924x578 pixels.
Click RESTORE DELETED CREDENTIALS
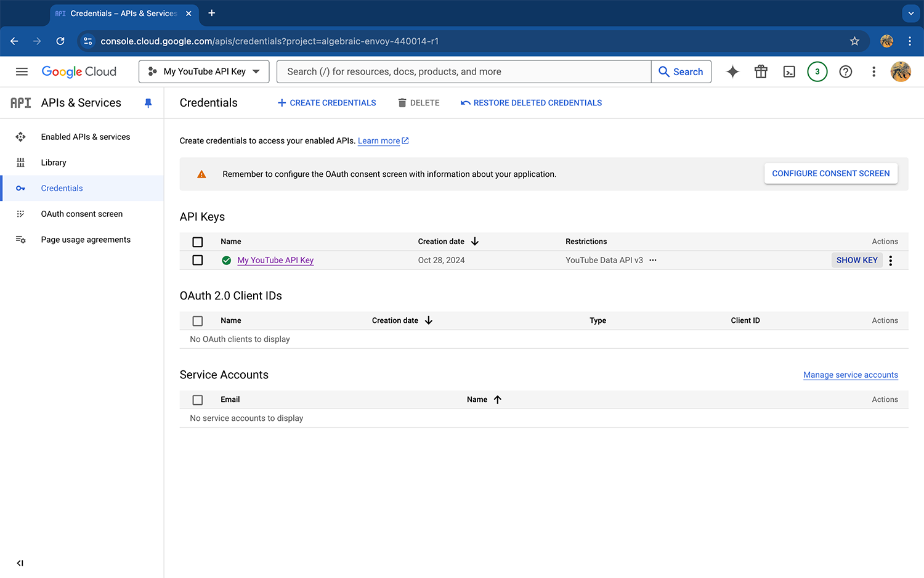(532, 103)
